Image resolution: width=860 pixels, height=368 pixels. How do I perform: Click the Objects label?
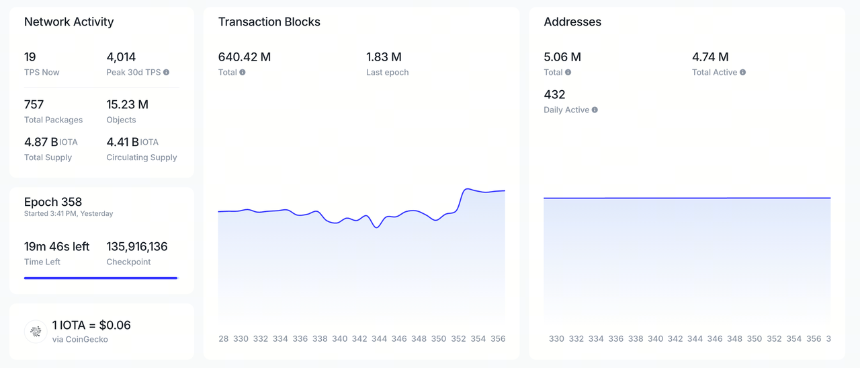121,120
